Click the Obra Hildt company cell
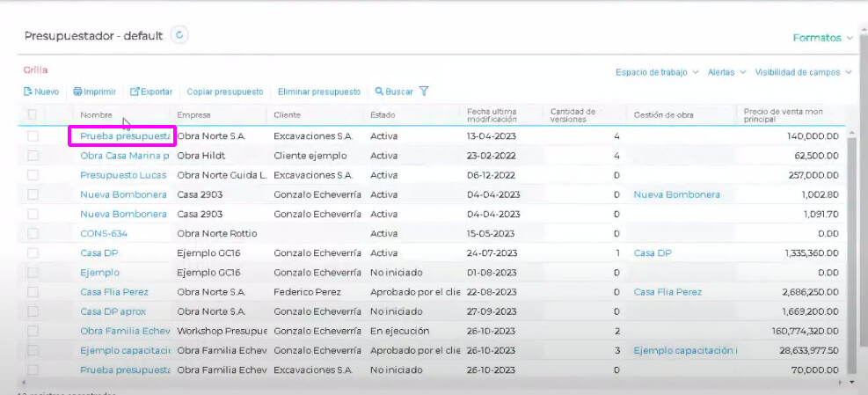Image resolution: width=868 pixels, height=395 pixels. [x=201, y=156]
